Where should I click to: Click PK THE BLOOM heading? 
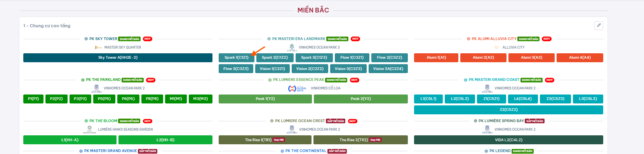click(103, 121)
